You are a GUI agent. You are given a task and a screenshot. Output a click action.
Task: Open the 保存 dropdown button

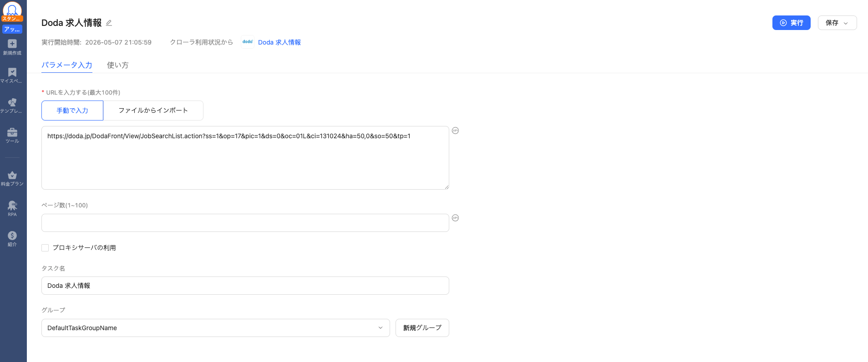pyautogui.click(x=837, y=23)
